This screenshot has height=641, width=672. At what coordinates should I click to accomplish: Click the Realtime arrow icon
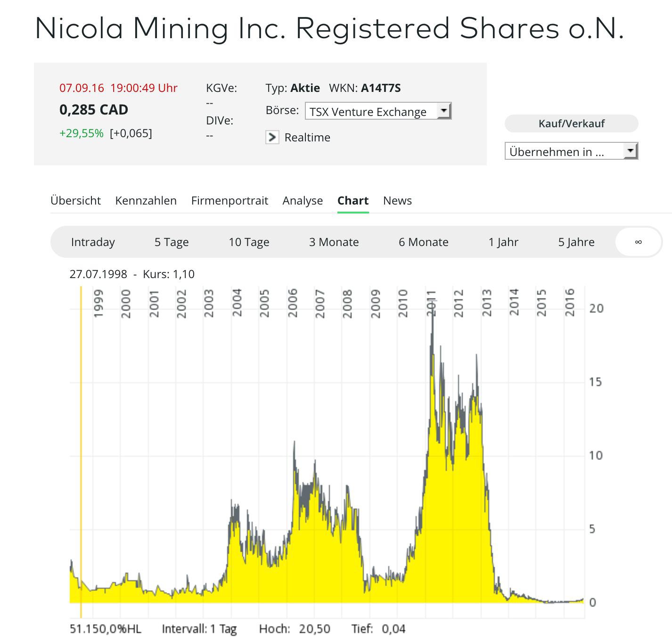coord(272,137)
